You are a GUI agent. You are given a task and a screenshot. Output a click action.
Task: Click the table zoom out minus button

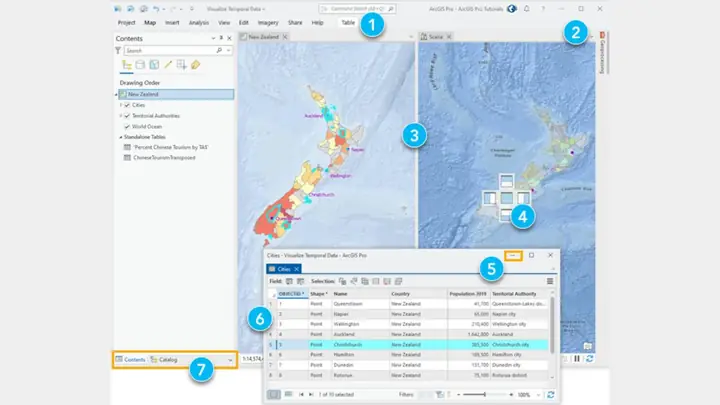458,394
